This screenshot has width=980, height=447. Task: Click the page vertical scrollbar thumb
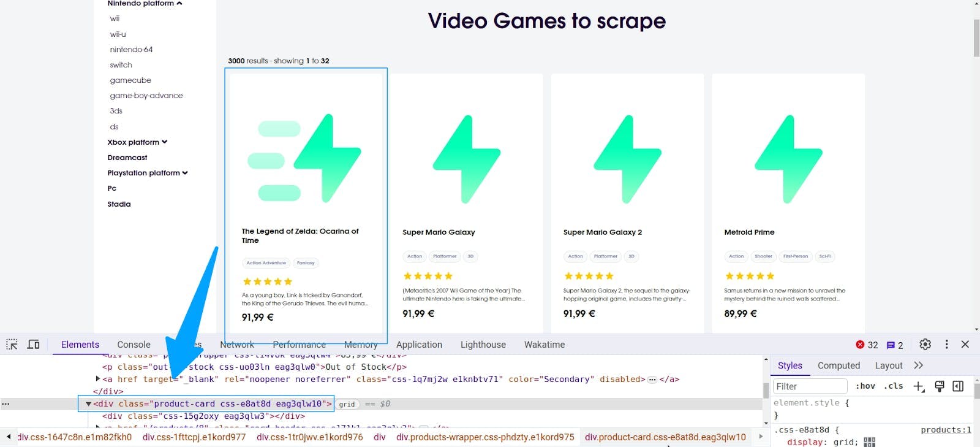[x=976, y=38]
